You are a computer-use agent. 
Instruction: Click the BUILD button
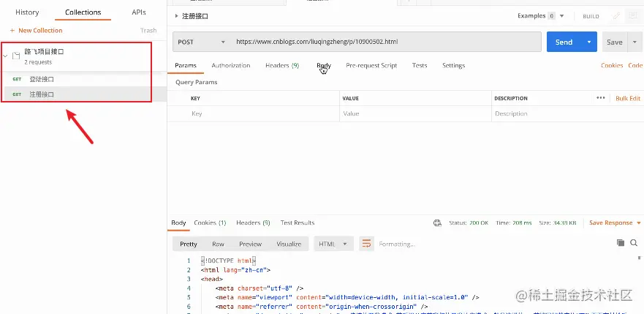point(591,16)
